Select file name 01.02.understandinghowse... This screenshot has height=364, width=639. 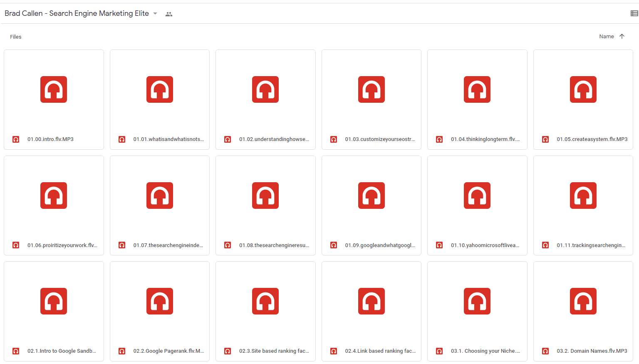(274, 139)
